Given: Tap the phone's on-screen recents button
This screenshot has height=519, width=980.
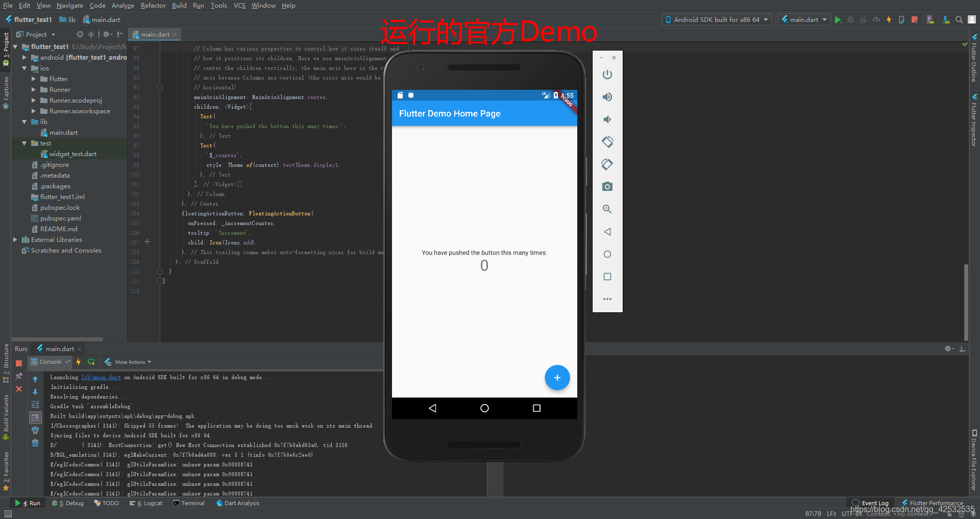Looking at the screenshot, I should coord(536,408).
